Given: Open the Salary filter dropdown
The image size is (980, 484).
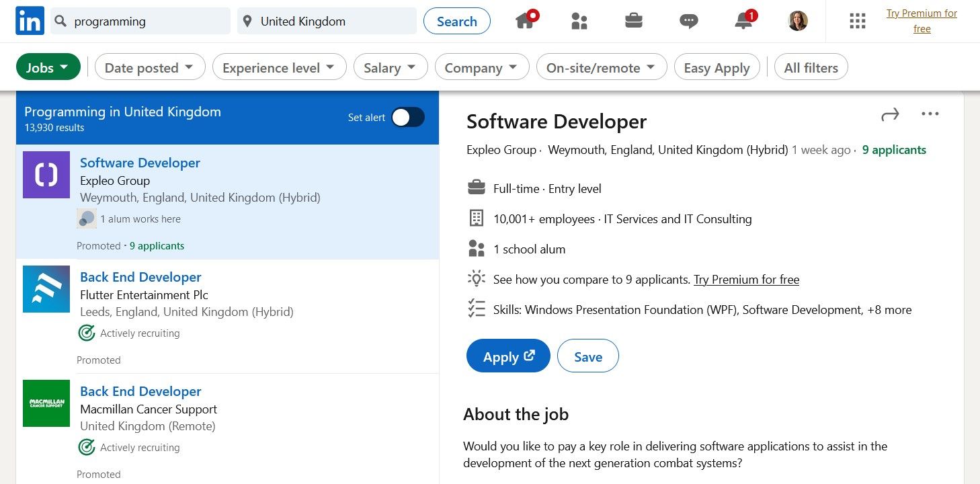Looking at the screenshot, I should (x=390, y=67).
